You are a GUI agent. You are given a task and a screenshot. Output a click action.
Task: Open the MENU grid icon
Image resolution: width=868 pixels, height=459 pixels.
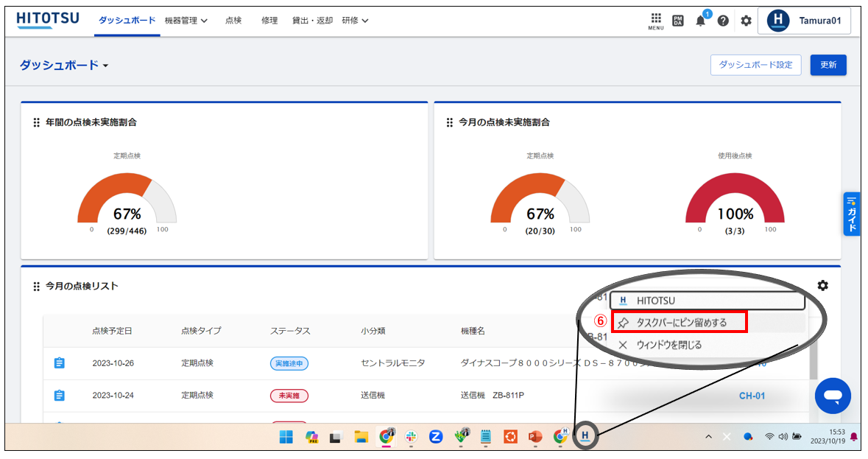coord(655,21)
